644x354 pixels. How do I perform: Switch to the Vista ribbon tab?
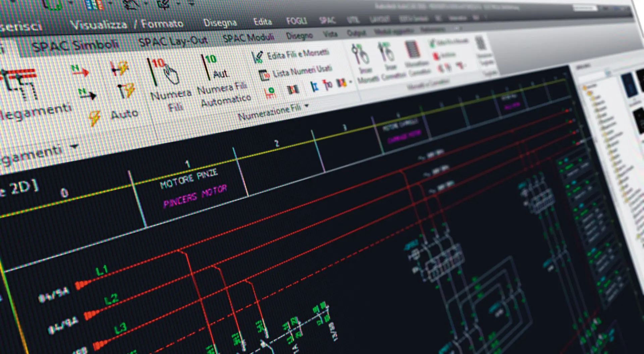point(330,33)
